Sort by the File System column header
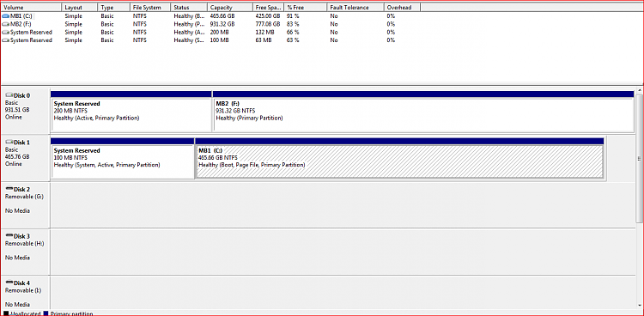The height and width of the screenshot is (316, 644). click(150, 8)
